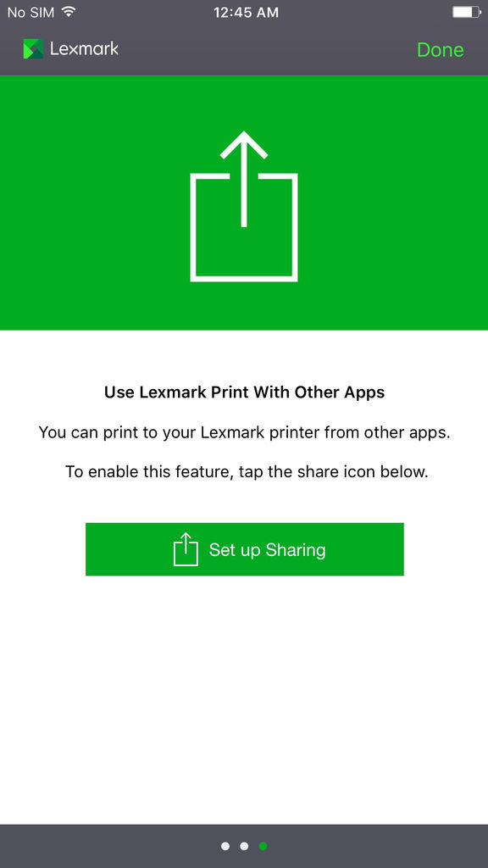Switch to the second page indicator dot
488x868 pixels.
[244, 846]
